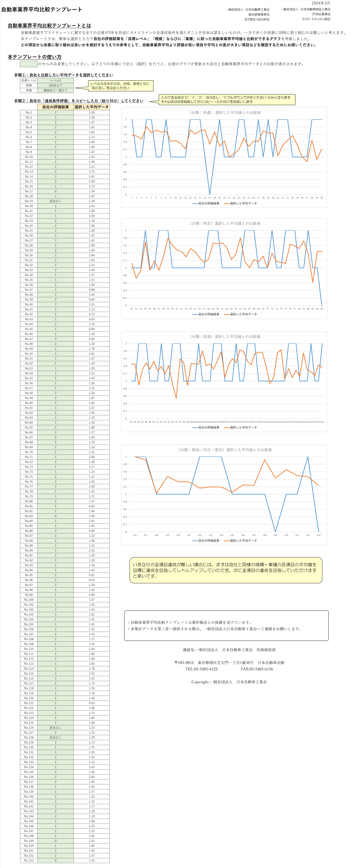Select the 該当なし cell in row No.126
The width and height of the screenshot is (353, 868).
pos(56,728)
